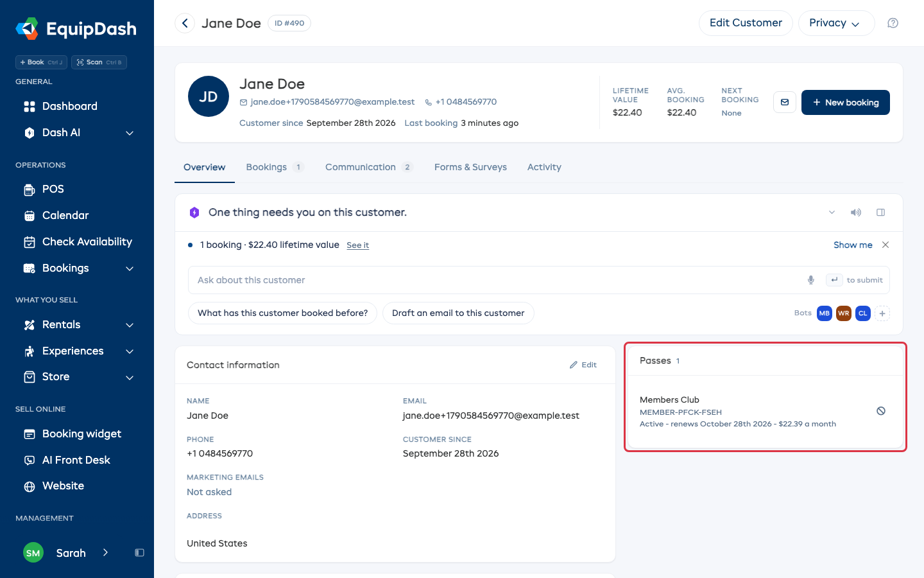
Task: Click the back arrow next to Jane Doe
Action: (x=185, y=23)
